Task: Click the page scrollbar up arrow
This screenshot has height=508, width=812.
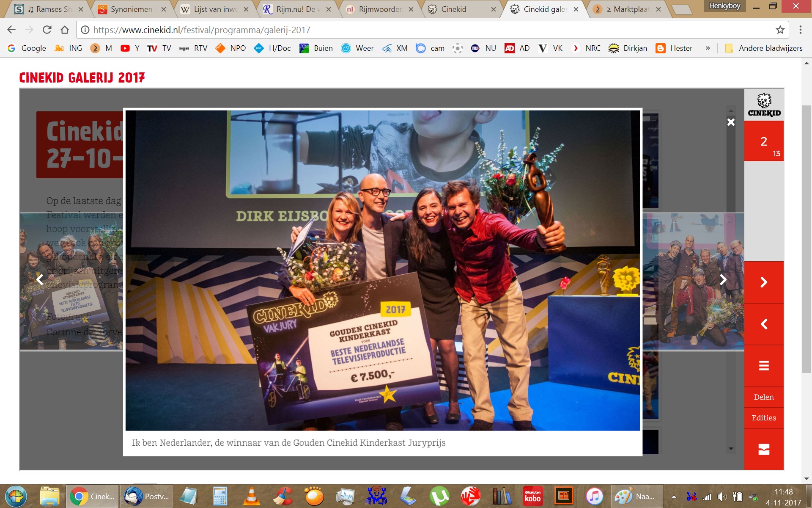Action: point(807,63)
